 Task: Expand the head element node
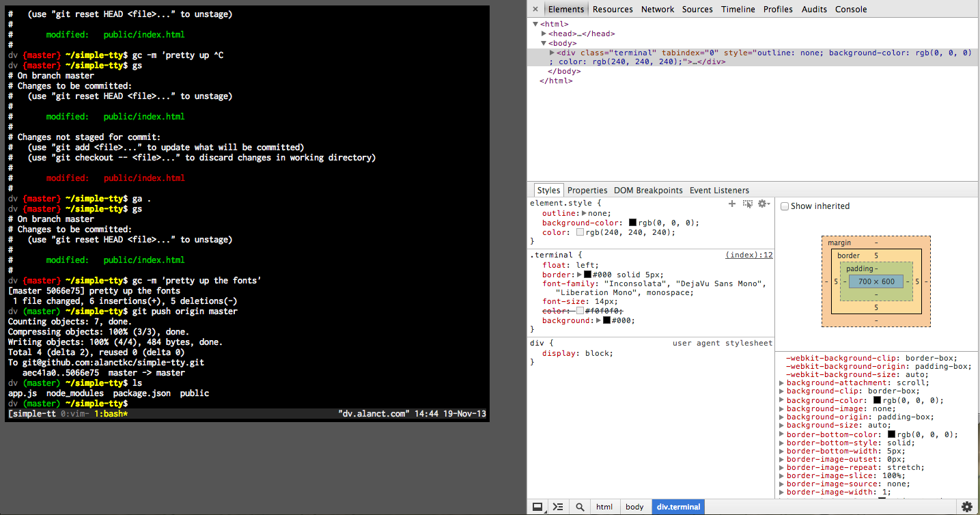point(544,33)
